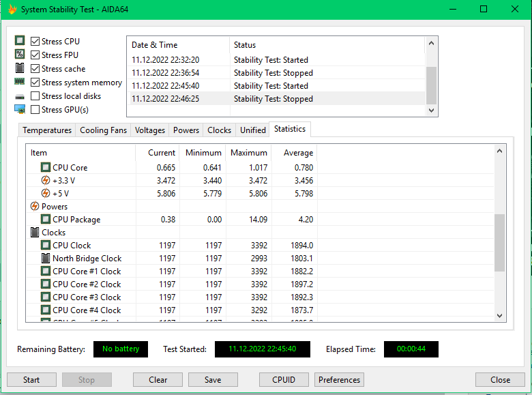Image resolution: width=532 pixels, height=395 pixels.
Task: Maximize the AIDA64 window
Action: coord(484,9)
